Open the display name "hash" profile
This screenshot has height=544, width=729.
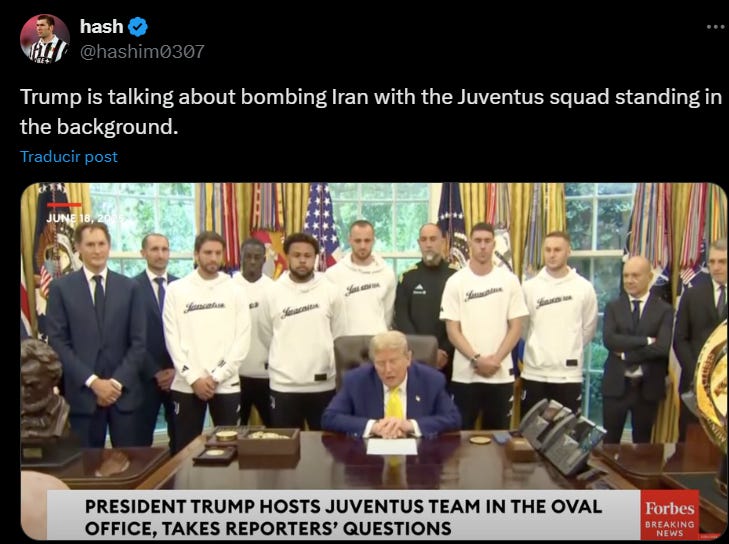[101, 27]
